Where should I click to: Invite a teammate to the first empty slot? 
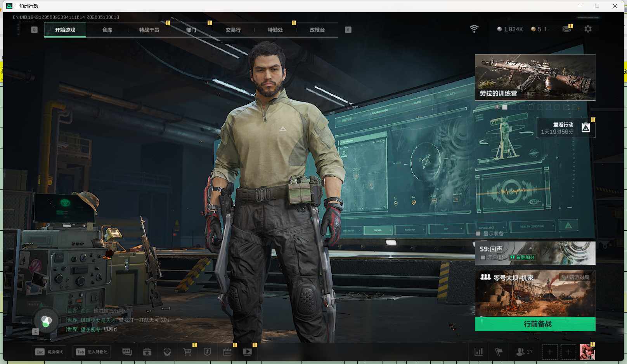coord(550,352)
